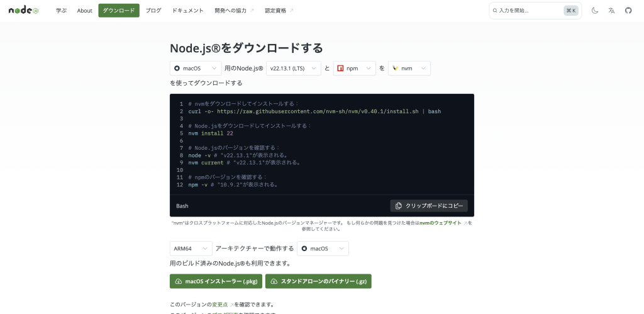The width and height of the screenshot is (644, 314).
Task: Open the macOS platform dropdown
Action: coord(196,68)
